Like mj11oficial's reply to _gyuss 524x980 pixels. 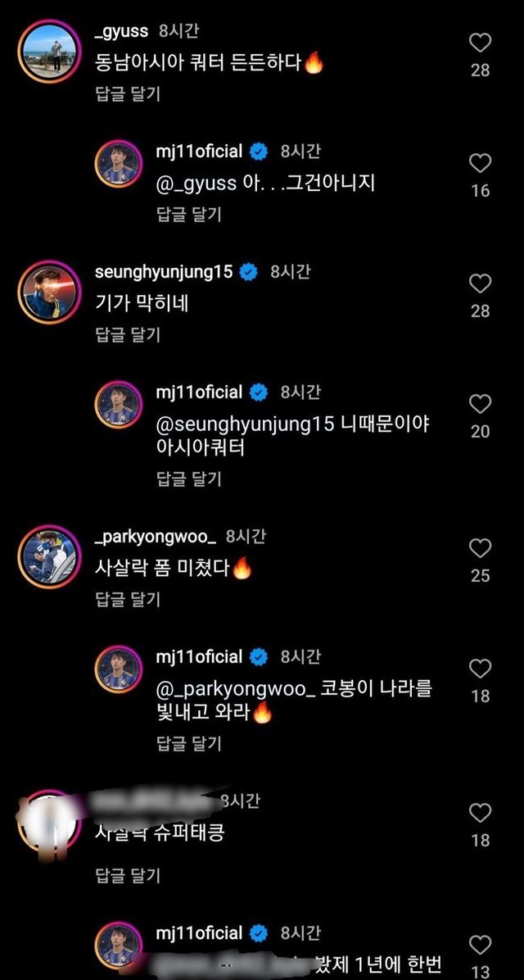click(x=480, y=164)
